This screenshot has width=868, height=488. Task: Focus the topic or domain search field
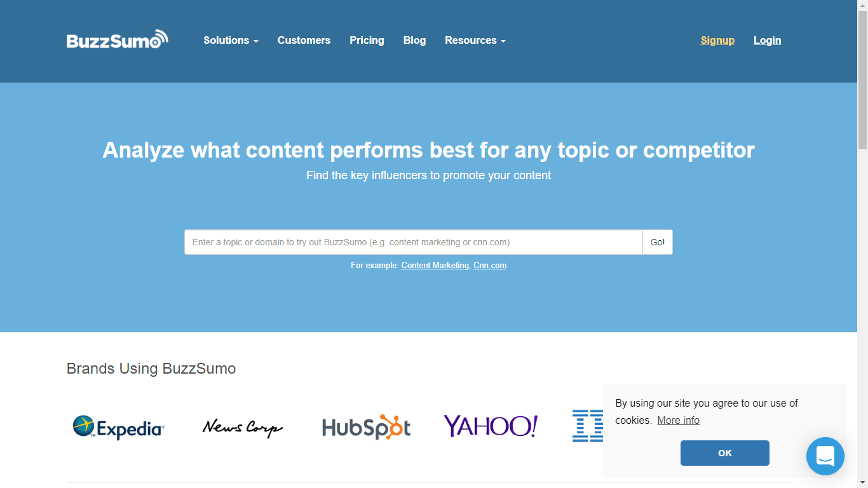coord(413,242)
